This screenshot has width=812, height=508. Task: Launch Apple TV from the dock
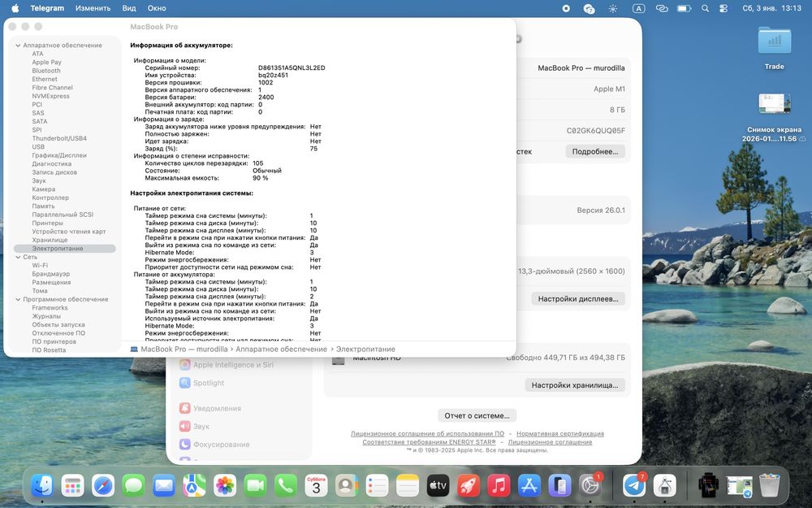(438, 486)
